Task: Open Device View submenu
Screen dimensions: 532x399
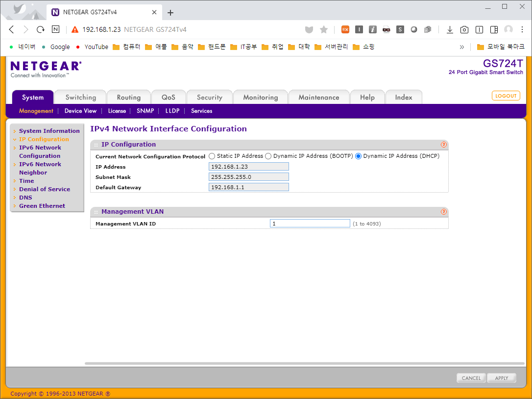Action: click(80, 111)
